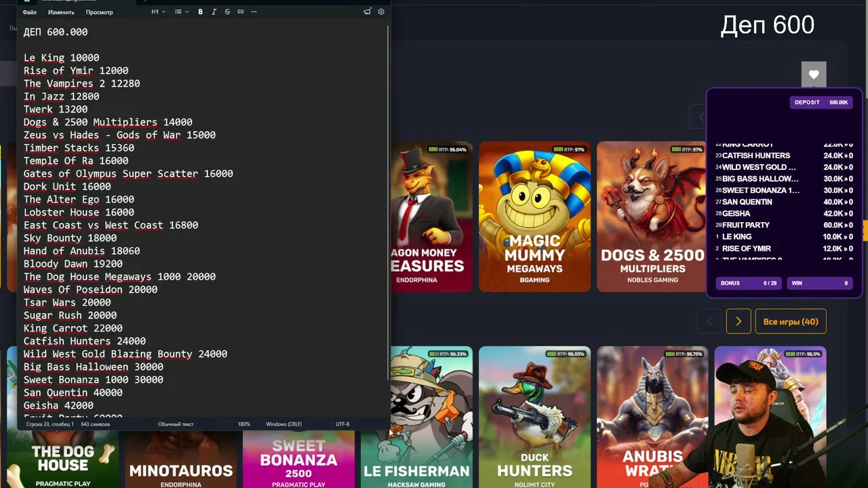868x488 pixels.
Task: Click the 'Temple Of Ra 16000' line
Action: pyautogui.click(x=76, y=161)
